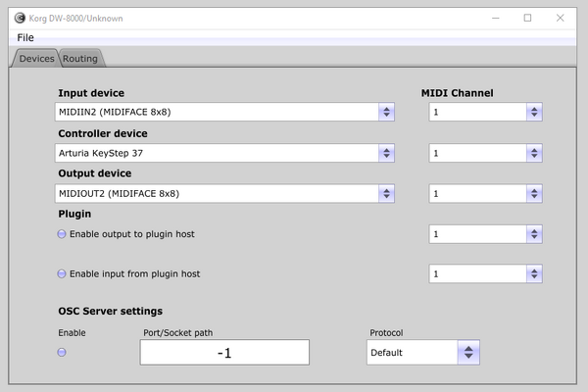This screenshot has height=392, width=588.
Task: Click the MIDI Channel heading
Action: coord(457,93)
